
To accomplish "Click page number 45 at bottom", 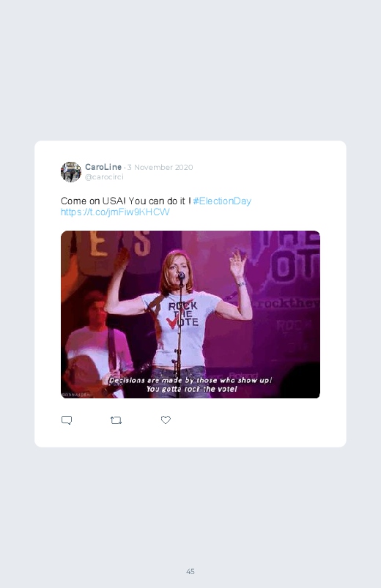I will [190, 571].
